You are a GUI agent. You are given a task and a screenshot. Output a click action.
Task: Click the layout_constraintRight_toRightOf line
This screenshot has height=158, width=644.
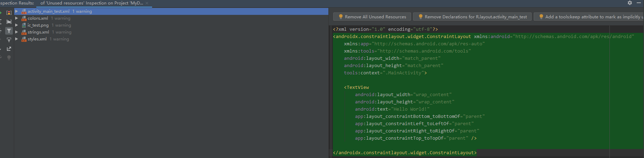[x=417, y=131]
